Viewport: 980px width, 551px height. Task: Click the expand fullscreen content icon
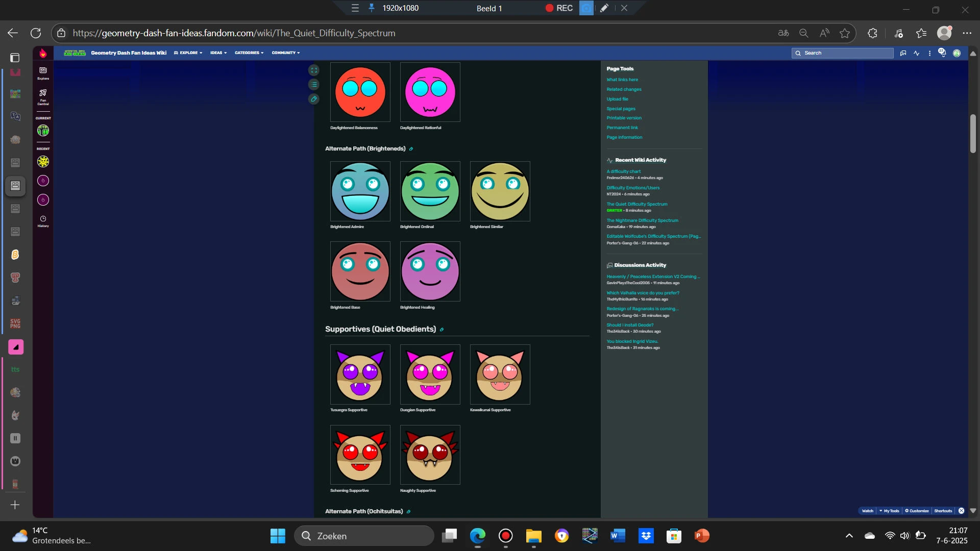314,70
